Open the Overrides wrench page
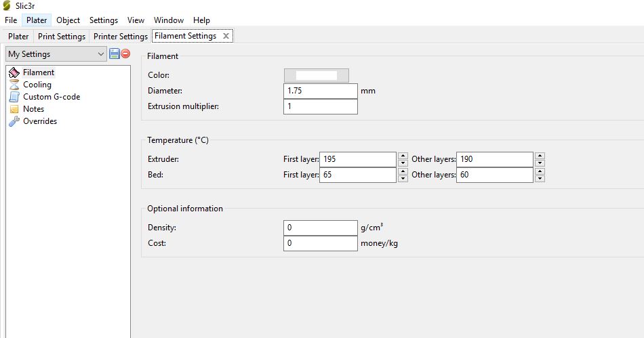644x338 pixels. [x=39, y=121]
